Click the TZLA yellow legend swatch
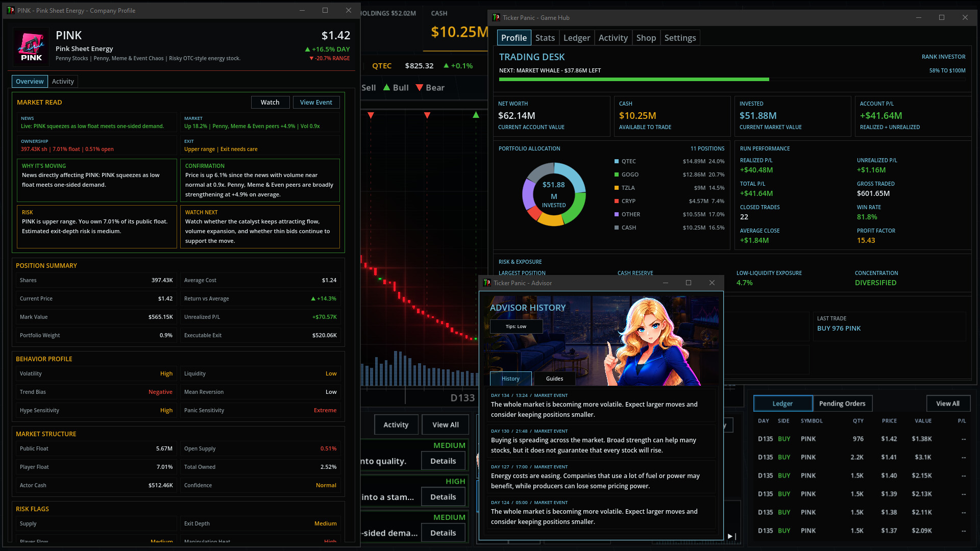 tap(617, 188)
